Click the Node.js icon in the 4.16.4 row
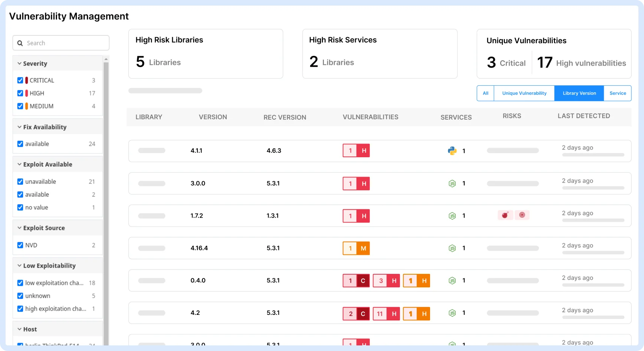644x351 pixels. pyautogui.click(x=452, y=248)
